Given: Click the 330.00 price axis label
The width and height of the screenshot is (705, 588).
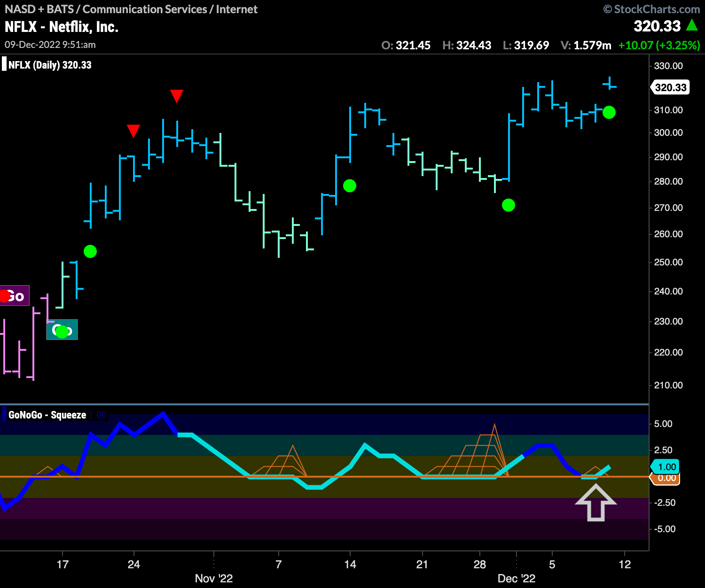Looking at the screenshot, I should coord(668,66).
